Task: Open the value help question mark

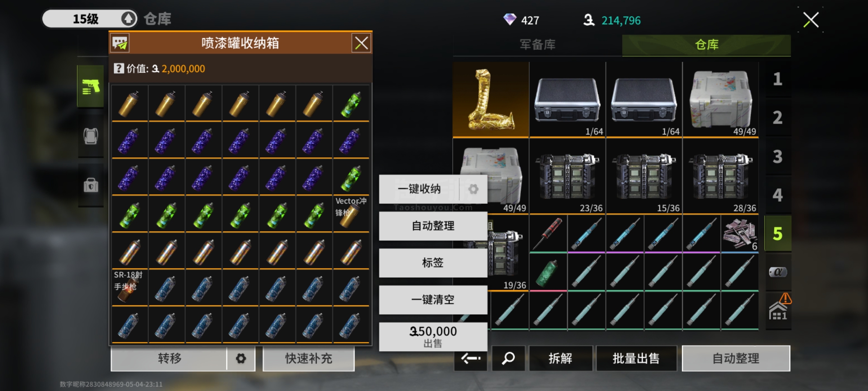Action: (x=119, y=69)
